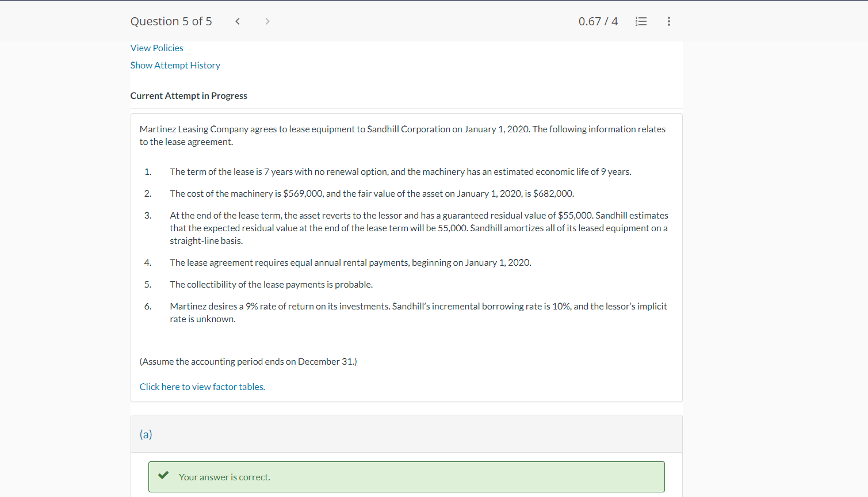Click the checkmark beside 'Your answer is correct'
The height and width of the screenshot is (497, 868).
tap(163, 475)
